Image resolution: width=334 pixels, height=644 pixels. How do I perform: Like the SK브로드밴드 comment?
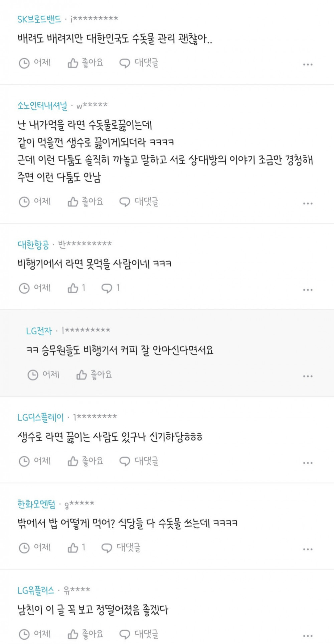(x=85, y=63)
